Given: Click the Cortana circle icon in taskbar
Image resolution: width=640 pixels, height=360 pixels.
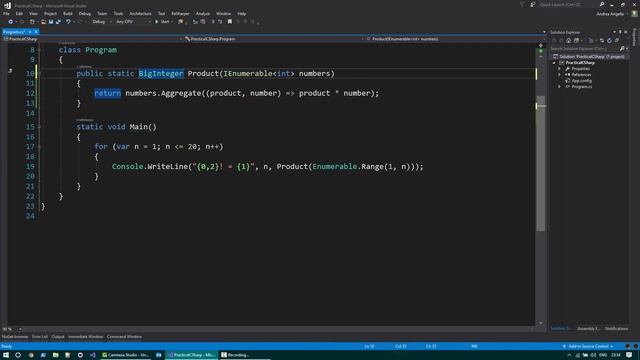Looking at the screenshot, I should (18, 355).
